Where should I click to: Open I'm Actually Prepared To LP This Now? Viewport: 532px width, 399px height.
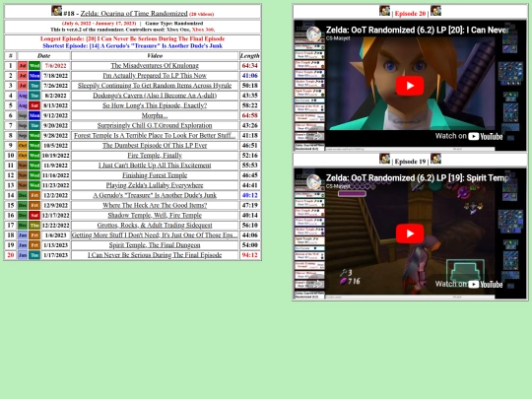[x=155, y=76]
